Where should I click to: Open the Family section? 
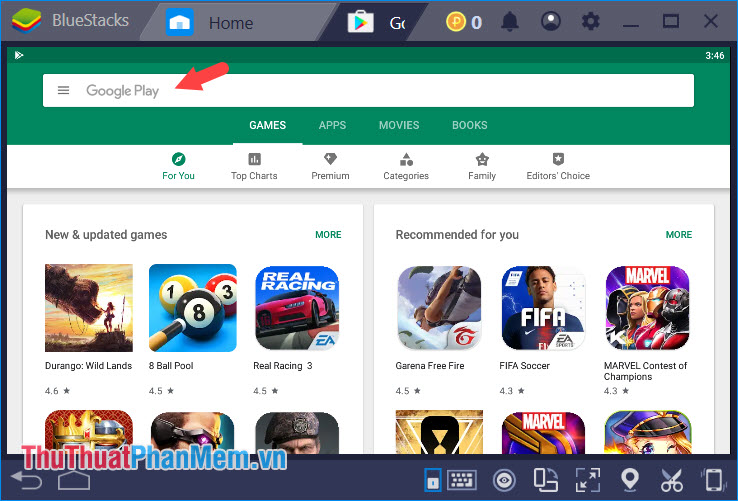pos(482,167)
